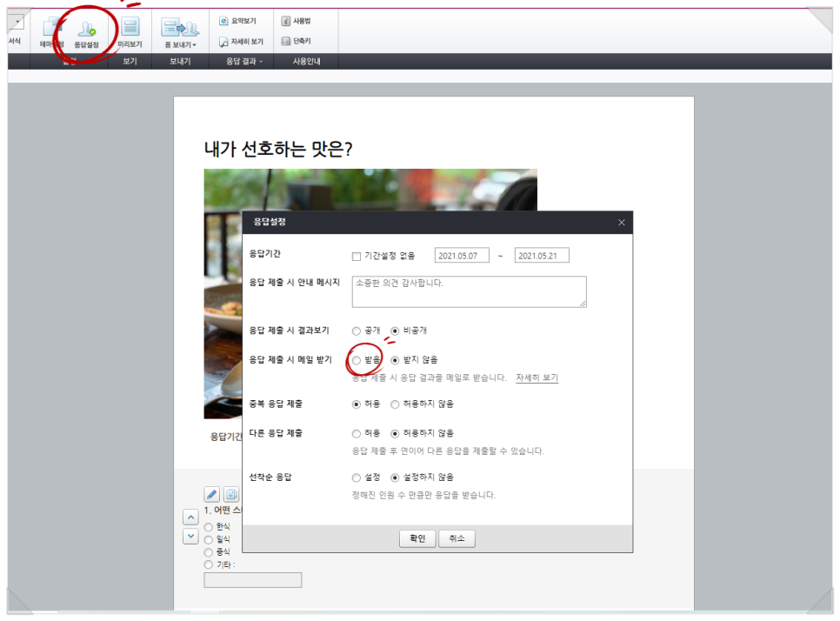Image resolution: width=840 pixels, height=621 pixels.
Task: Open the 응답설정 (response settings) tool
Action: [x=85, y=30]
